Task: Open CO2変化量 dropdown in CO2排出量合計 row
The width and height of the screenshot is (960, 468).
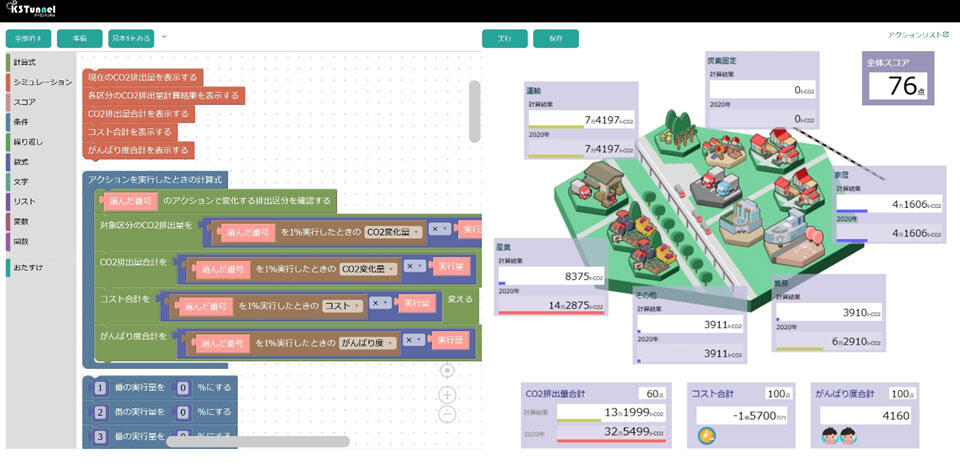Action: click(x=368, y=268)
